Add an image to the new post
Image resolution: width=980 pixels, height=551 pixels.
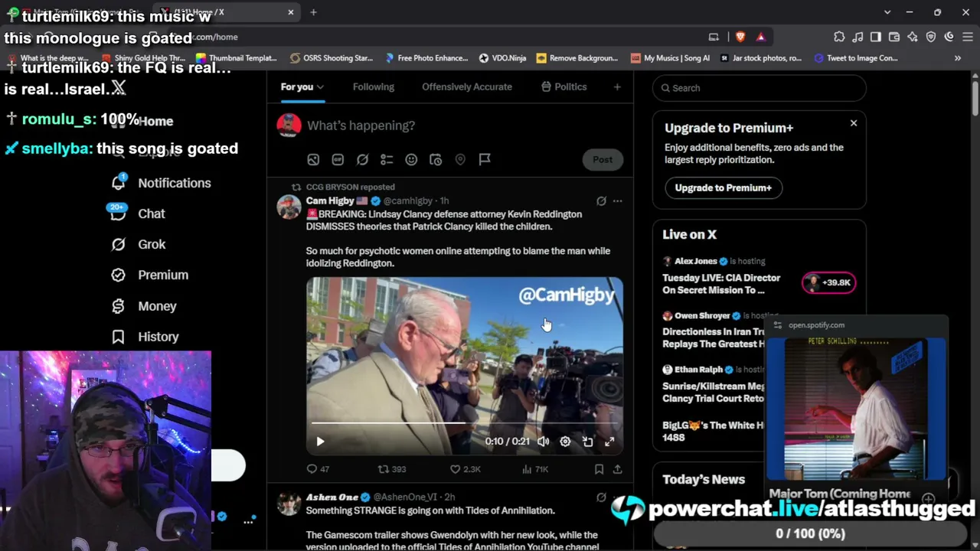point(313,159)
